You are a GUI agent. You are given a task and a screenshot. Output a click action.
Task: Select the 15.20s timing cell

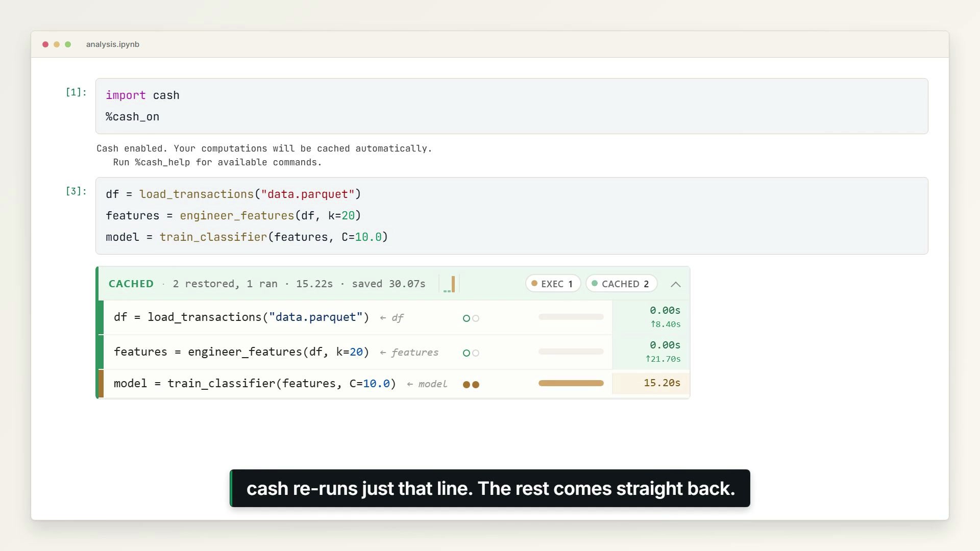(651, 383)
